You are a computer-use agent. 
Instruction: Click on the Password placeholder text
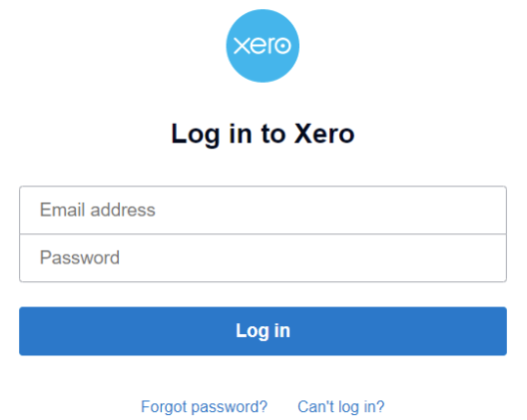point(80,258)
